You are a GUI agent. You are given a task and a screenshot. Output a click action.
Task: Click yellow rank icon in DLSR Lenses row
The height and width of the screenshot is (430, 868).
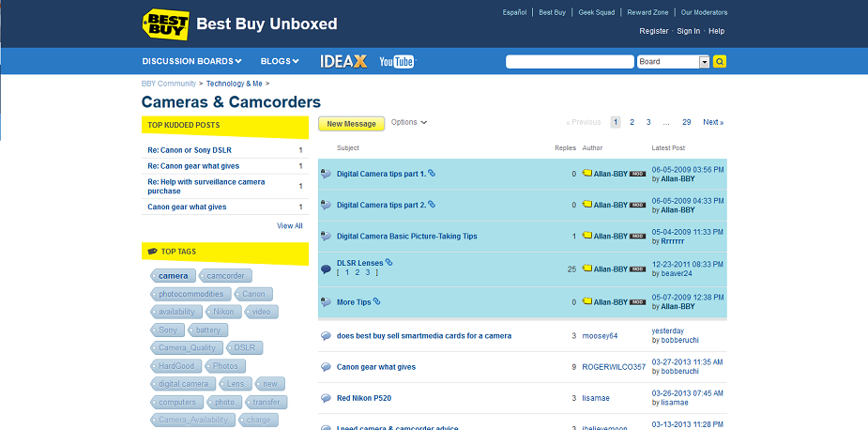click(x=586, y=269)
